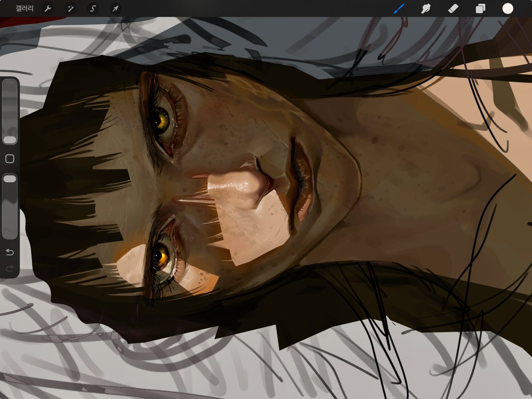Select the Selection S-ribbon tool
Screen dimensions: 532x399
(x=93, y=8)
